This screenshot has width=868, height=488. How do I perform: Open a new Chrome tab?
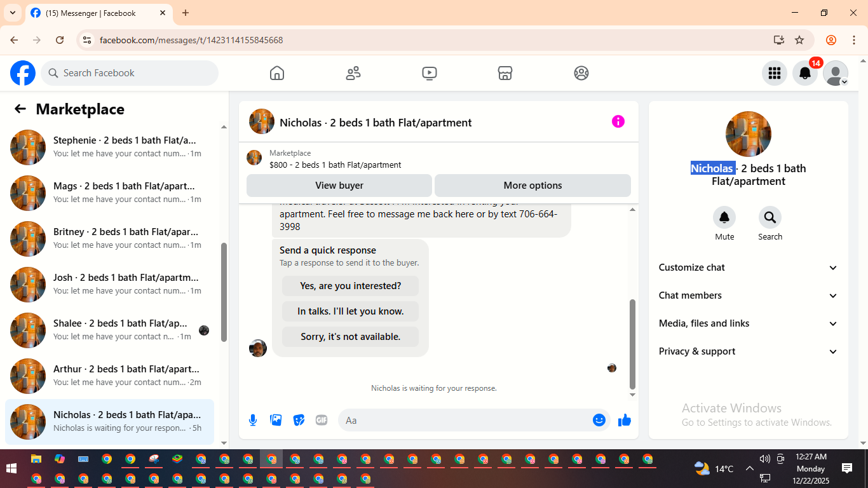click(186, 13)
